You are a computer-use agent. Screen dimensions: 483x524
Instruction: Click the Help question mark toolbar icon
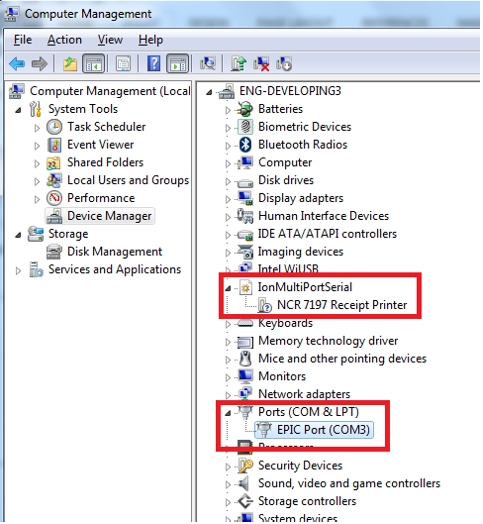click(x=154, y=63)
